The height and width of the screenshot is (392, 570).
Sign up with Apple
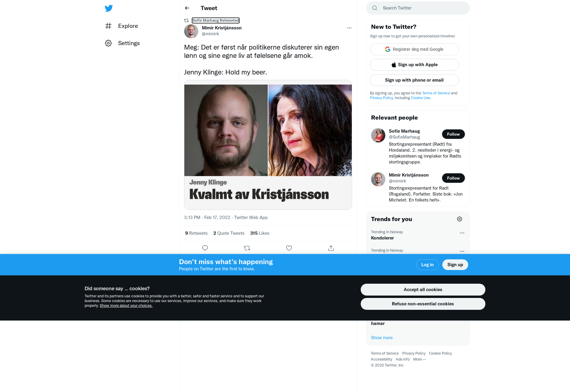point(414,65)
